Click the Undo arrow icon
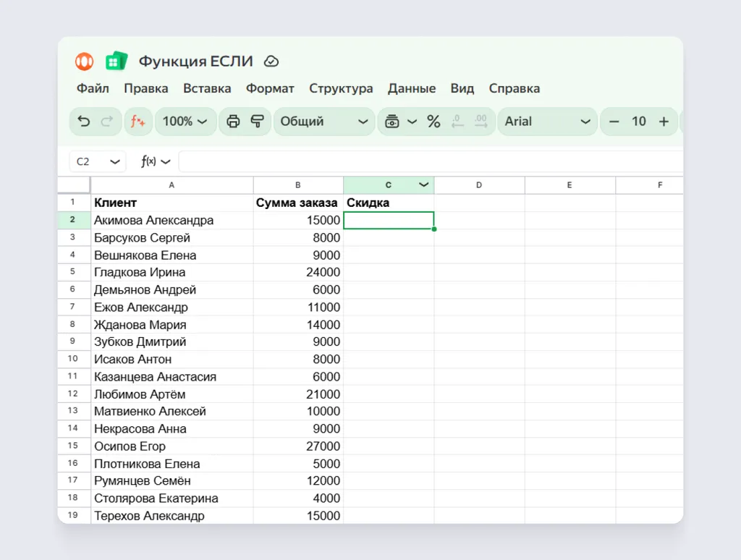The width and height of the screenshot is (741, 560). click(x=84, y=122)
